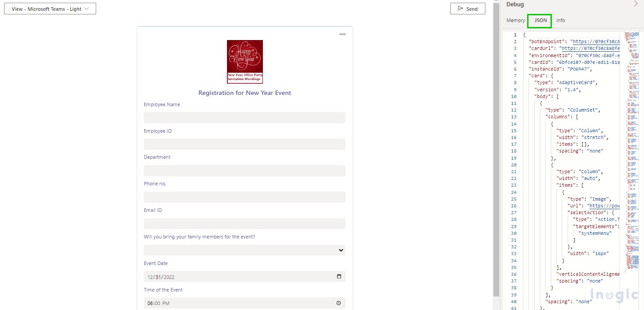Select the JSON tab in Debug
Image resolution: width=644 pixels, height=310 pixels.
(x=540, y=20)
